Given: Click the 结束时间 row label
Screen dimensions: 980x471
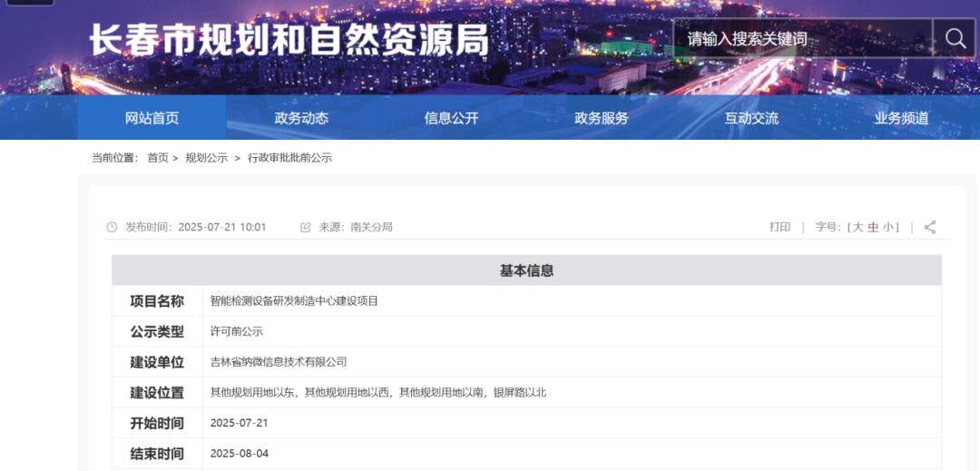Looking at the screenshot, I should 157,453.
